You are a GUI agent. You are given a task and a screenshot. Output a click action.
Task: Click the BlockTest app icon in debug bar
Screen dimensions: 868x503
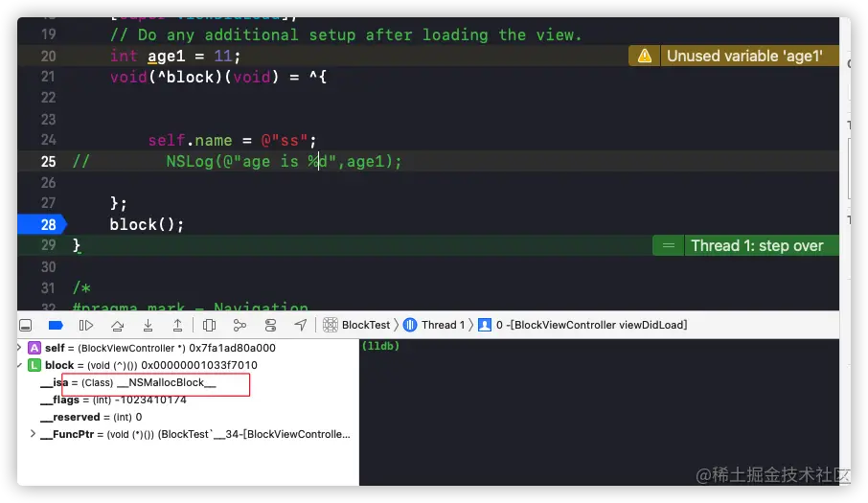331,325
